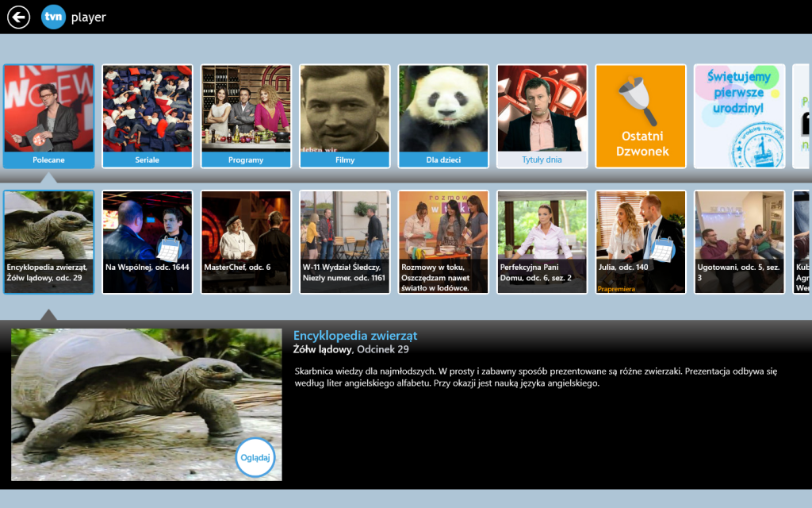Select Encyklopedia zwierząt Żółw lądowy tile

[x=48, y=242]
